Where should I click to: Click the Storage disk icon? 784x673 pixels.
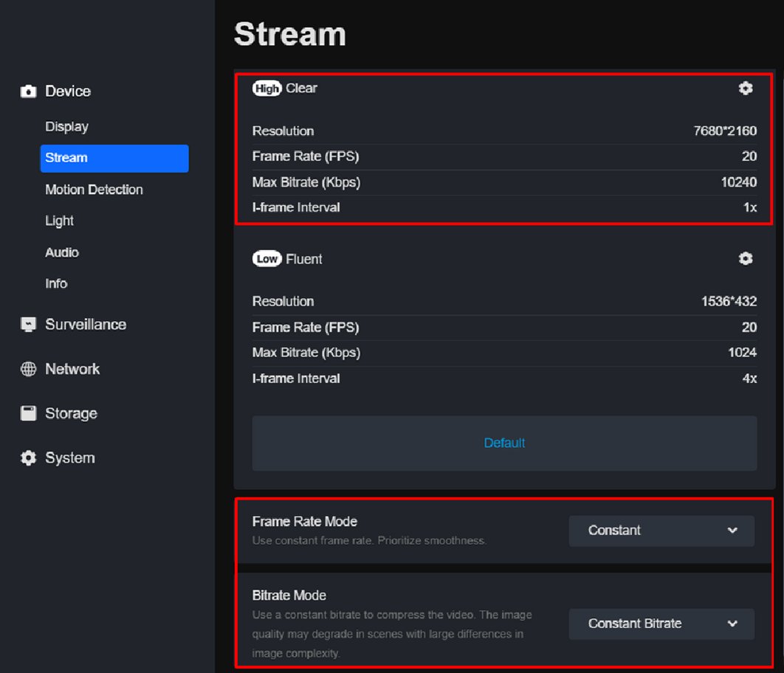[x=29, y=413]
